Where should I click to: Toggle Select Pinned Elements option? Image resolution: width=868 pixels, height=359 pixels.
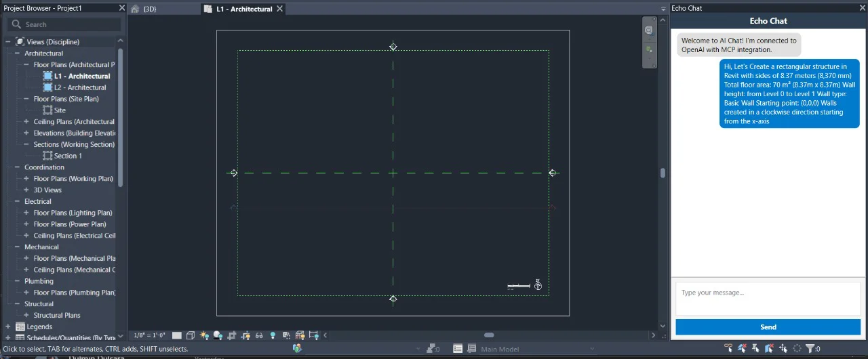point(755,349)
